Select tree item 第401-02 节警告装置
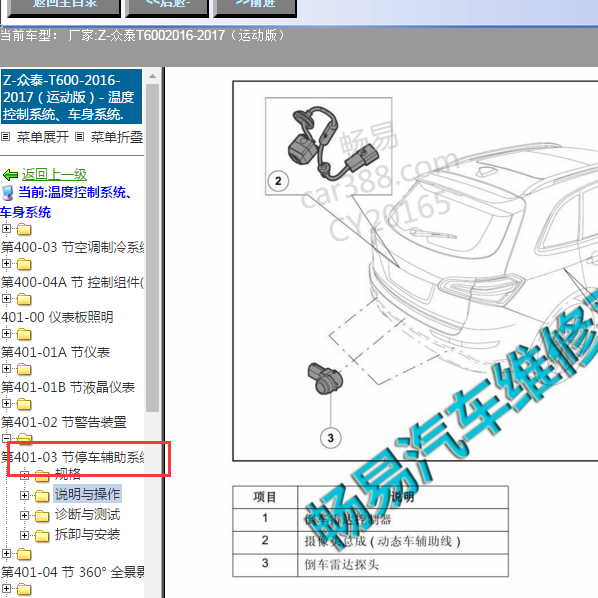598x598 pixels. tap(64, 422)
